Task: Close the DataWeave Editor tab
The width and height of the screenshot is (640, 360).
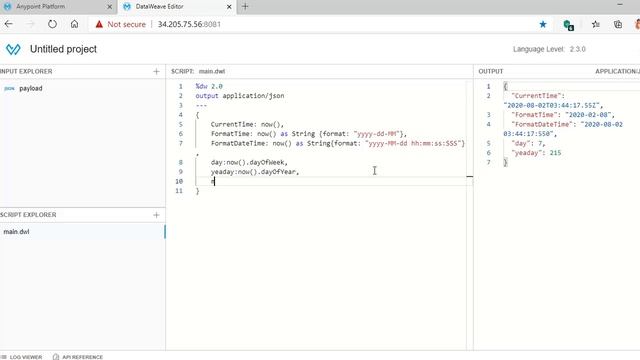Action: (229, 7)
